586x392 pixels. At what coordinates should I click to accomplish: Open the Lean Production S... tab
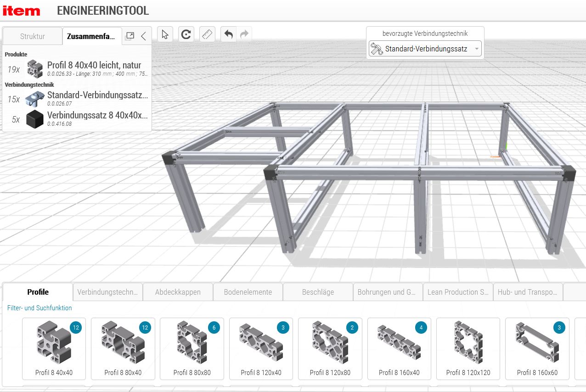tap(458, 292)
